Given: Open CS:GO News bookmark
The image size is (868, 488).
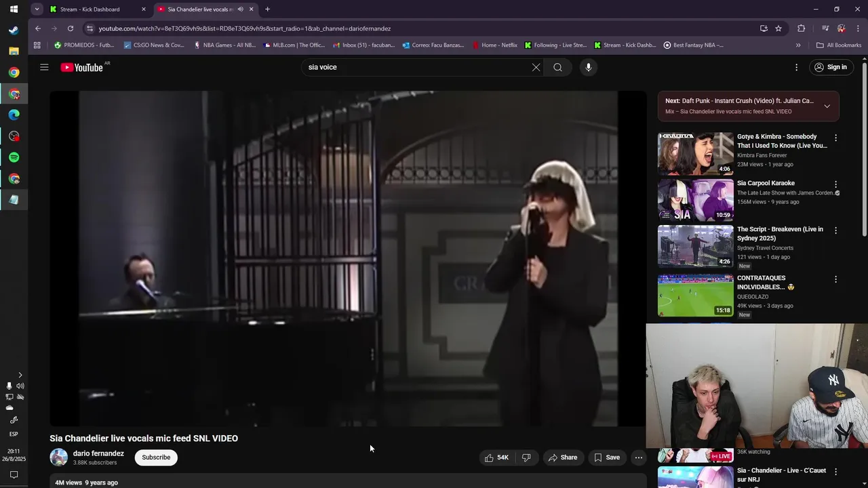Looking at the screenshot, I should 154,45.
